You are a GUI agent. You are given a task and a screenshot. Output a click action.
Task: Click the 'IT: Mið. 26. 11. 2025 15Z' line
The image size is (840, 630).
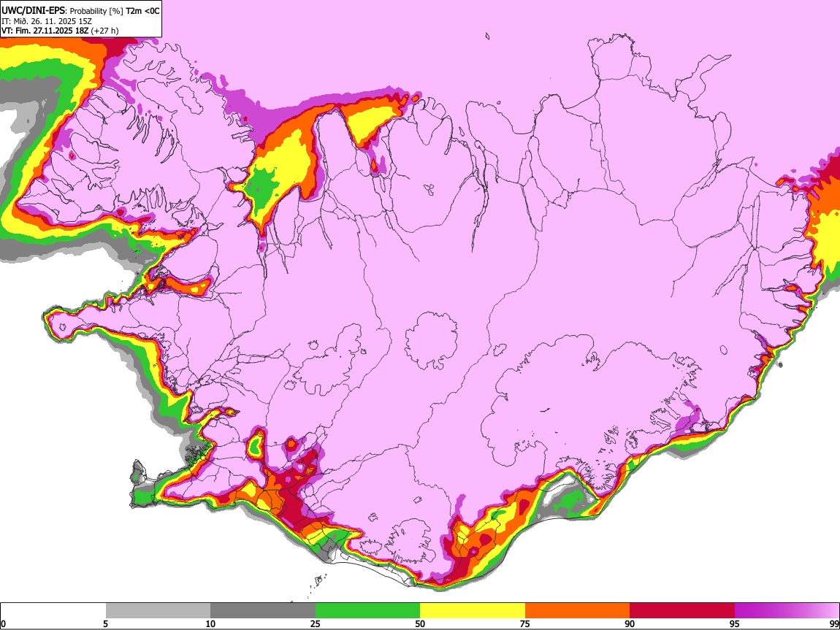(47, 21)
